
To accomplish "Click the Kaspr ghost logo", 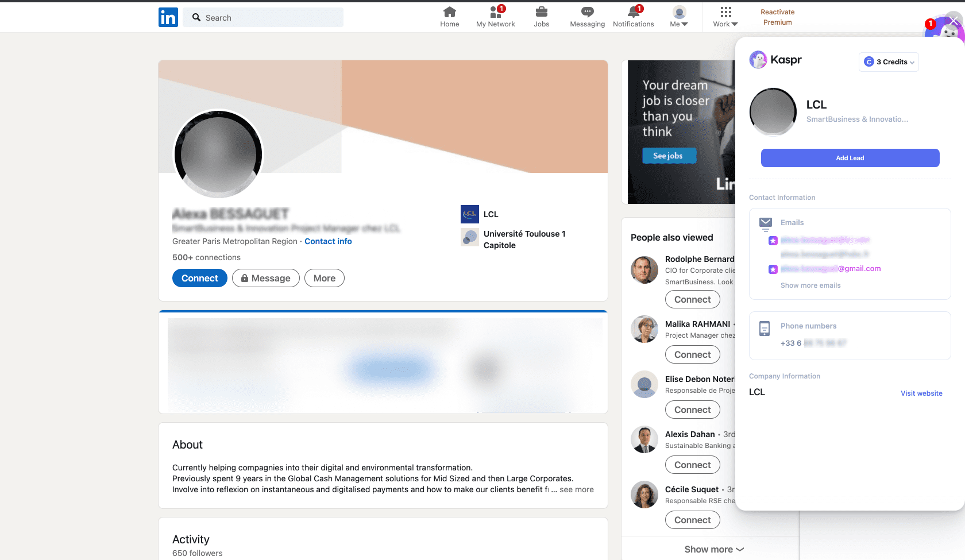I will (758, 60).
